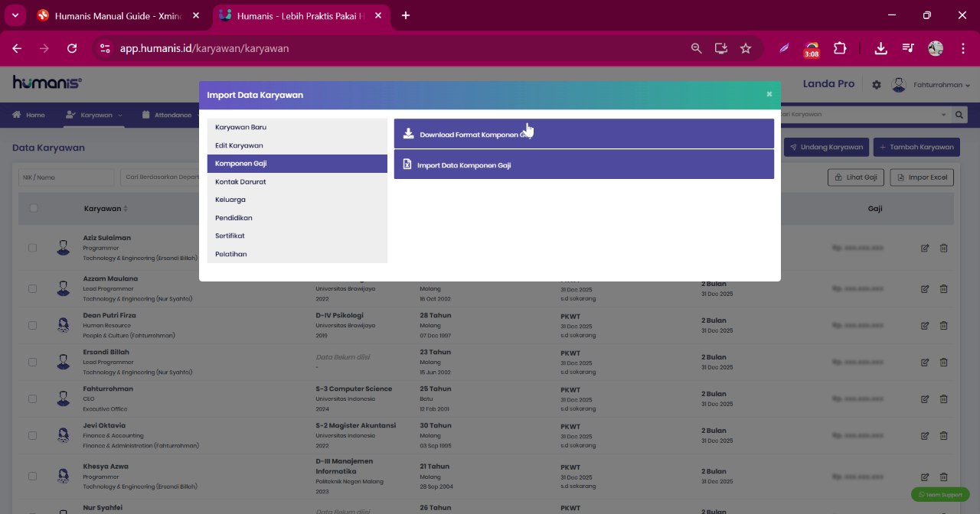Click Download Format Komponen Gaji button
980x514 pixels.
584,134
